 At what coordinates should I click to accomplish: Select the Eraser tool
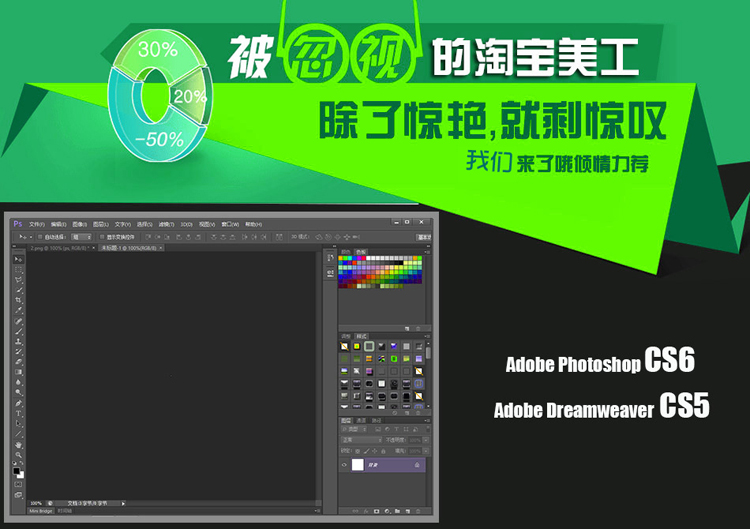[18, 362]
